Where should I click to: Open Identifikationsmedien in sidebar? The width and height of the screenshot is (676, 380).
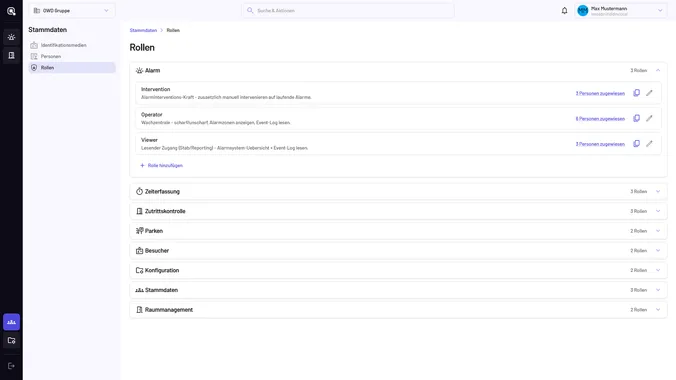(72, 45)
